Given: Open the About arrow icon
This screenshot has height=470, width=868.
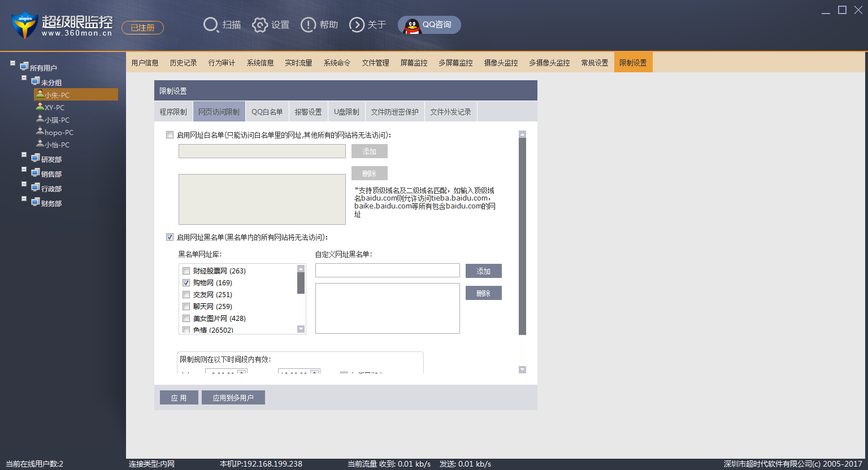Looking at the screenshot, I should [357, 25].
